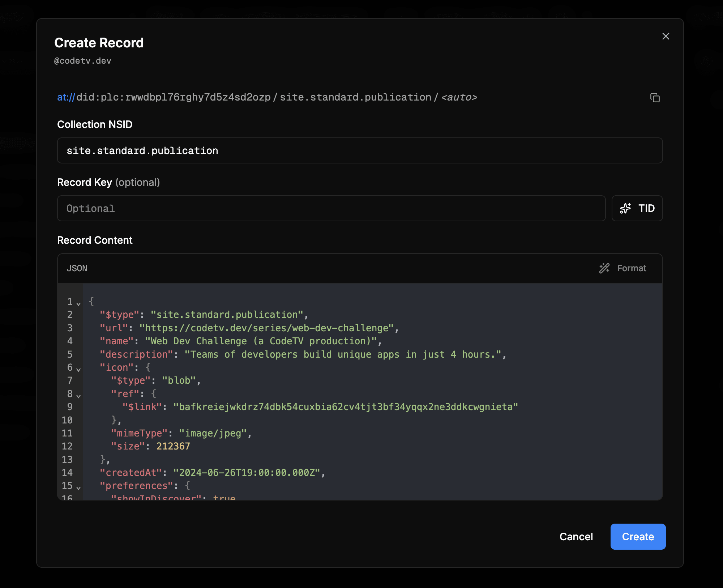Click the "$type" key on line 2
This screenshot has width=723, height=588.
[x=120, y=315]
